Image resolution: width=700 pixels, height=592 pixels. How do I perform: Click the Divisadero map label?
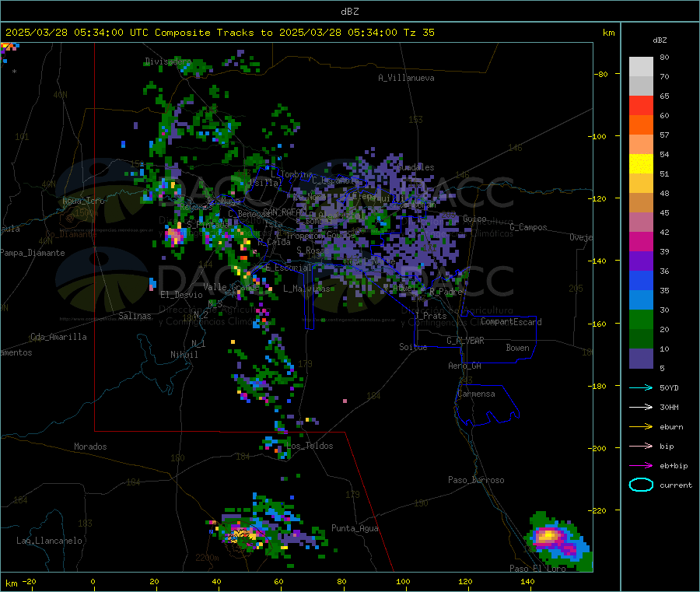(x=168, y=61)
